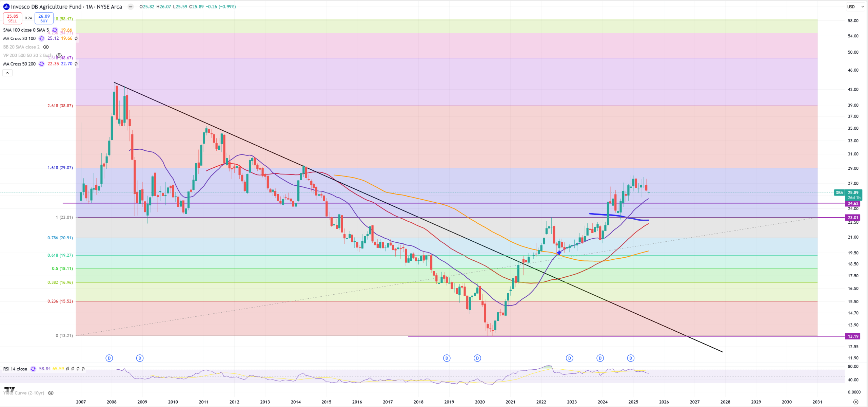Show the hidden VP 200 500 indicator
The width and height of the screenshot is (868, 407).
59,55
